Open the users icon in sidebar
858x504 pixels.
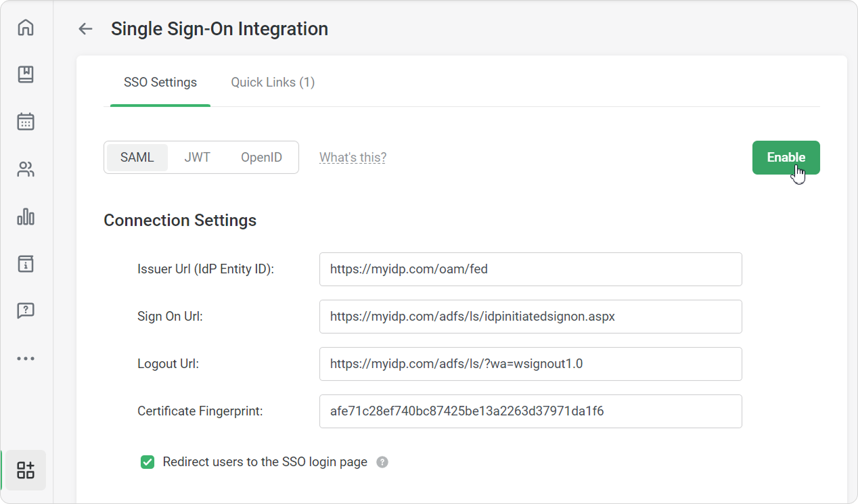pos(26,170)
